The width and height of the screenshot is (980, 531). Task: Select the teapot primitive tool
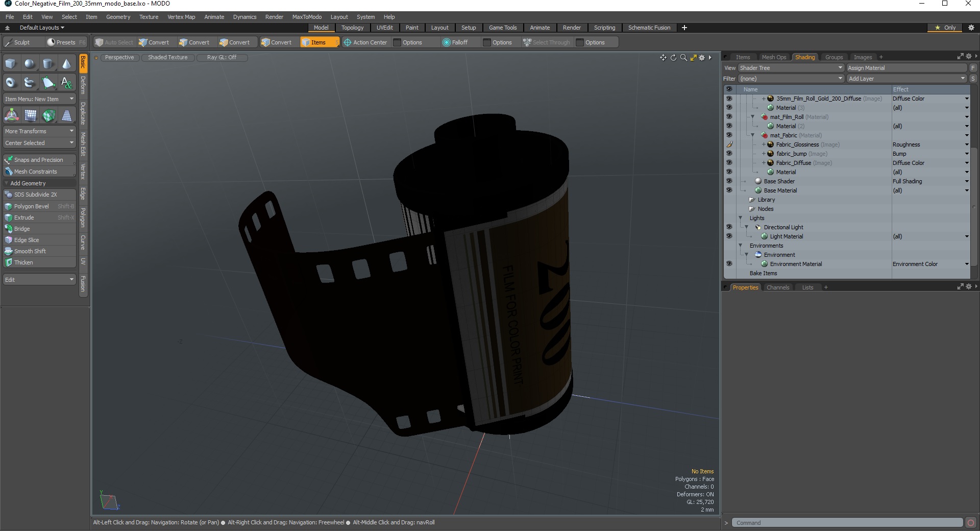tap(30, 82)
